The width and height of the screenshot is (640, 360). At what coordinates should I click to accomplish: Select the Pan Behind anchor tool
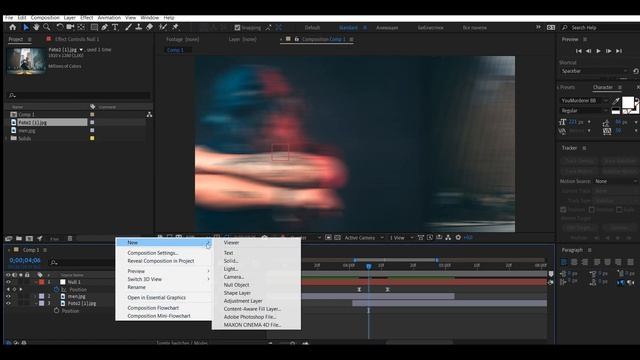[x=81, y=27]
